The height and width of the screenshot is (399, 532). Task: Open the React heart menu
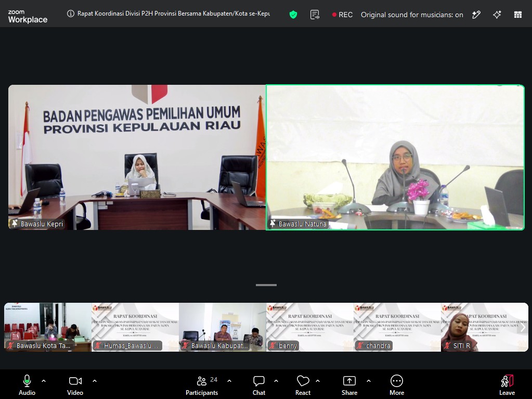303,385
